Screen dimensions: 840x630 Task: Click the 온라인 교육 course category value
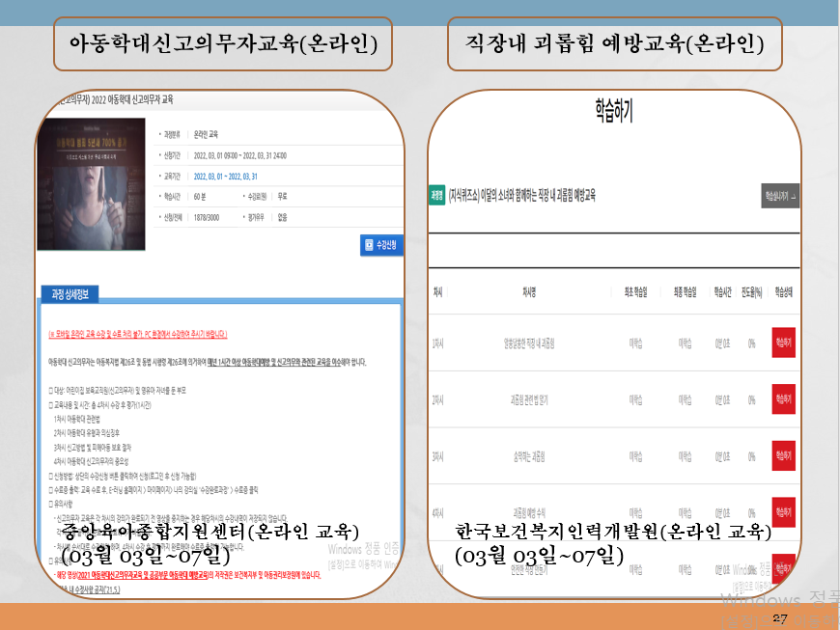[x=206, y=134]
